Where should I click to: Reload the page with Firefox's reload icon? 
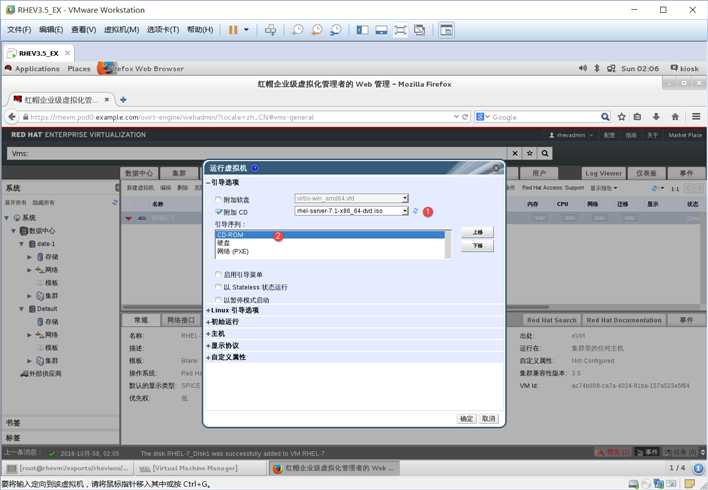[x=466, y=117]
